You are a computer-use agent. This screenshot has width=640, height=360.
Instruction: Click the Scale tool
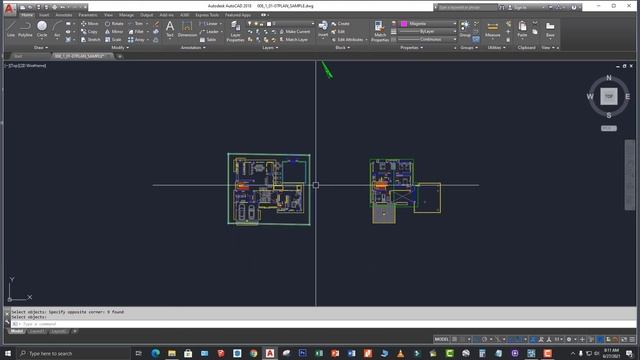[x=113, y=40]
